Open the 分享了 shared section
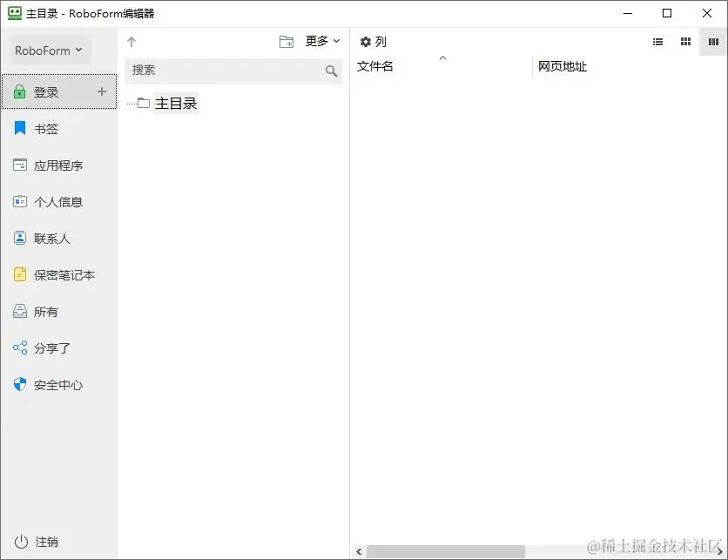 click(59, 348)
